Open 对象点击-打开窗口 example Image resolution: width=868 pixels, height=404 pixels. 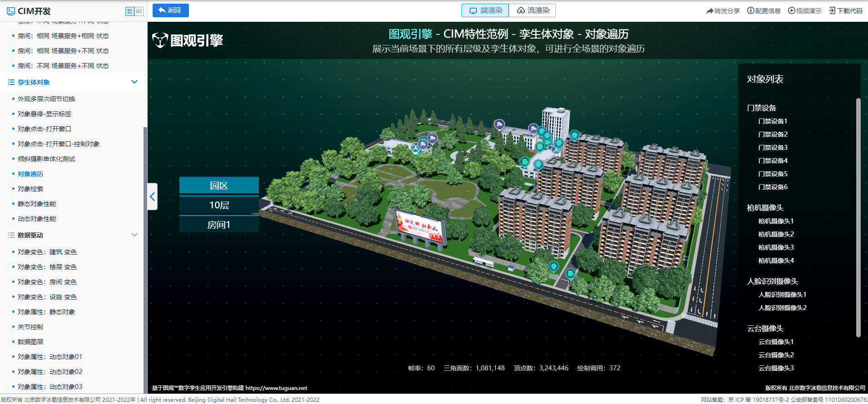(x=45, y=129)
